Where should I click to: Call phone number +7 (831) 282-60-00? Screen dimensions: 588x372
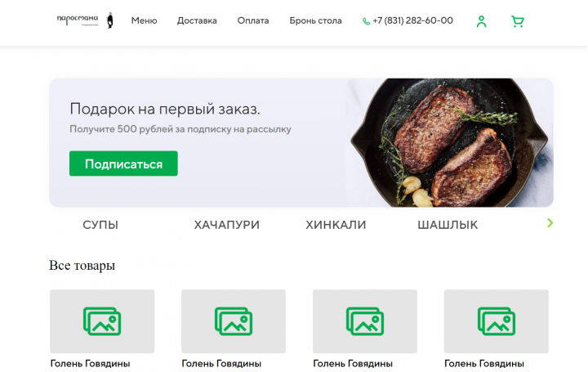(x=412, y=20)
